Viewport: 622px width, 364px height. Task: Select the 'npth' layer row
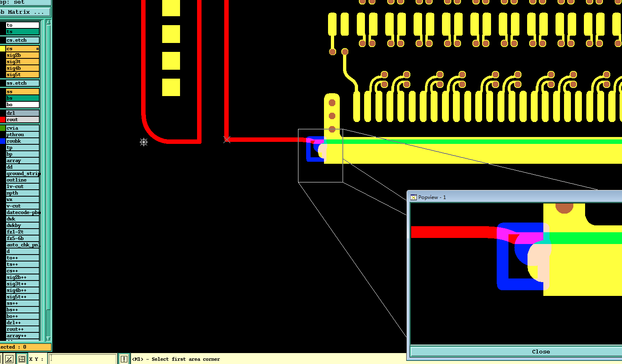tap(23, 193)
